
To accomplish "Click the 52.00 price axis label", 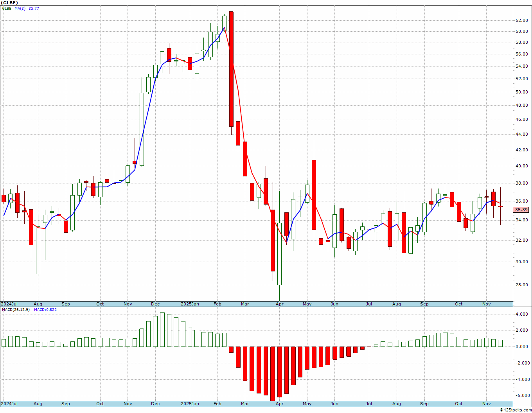I will point(521,79).
